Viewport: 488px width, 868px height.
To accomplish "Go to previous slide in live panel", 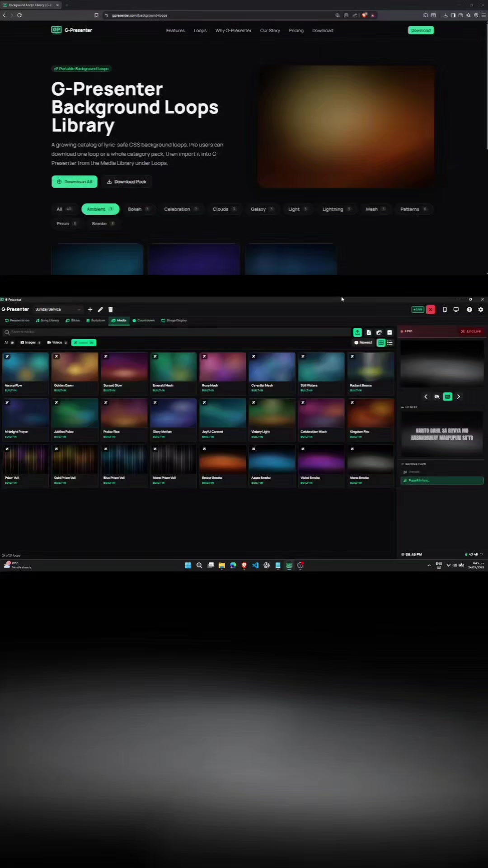I will 426,396.
